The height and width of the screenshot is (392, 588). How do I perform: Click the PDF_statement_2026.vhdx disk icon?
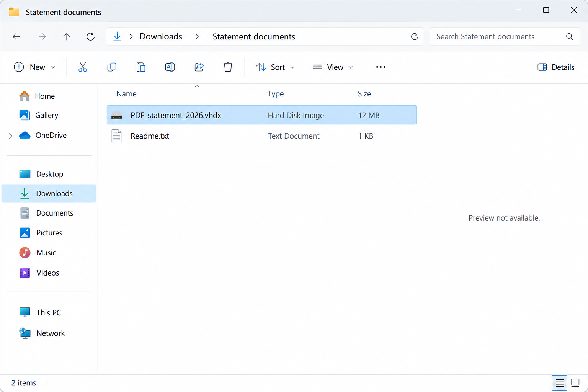[x=116, y=115]
